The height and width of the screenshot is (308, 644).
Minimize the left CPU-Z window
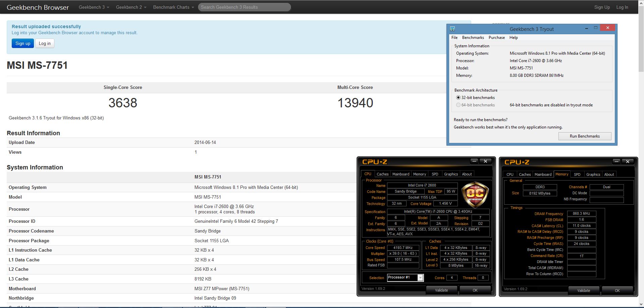pyautogui.click(x=474, y=161)
